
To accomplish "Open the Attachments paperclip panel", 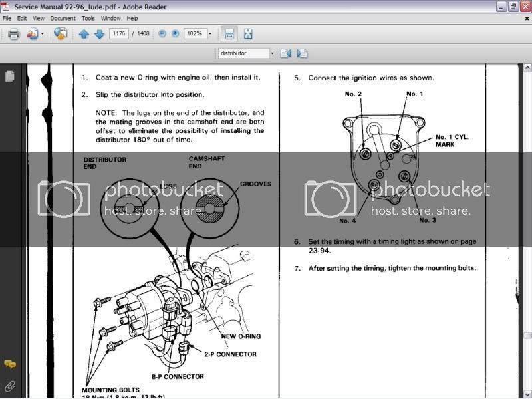I will coord(10,386).
